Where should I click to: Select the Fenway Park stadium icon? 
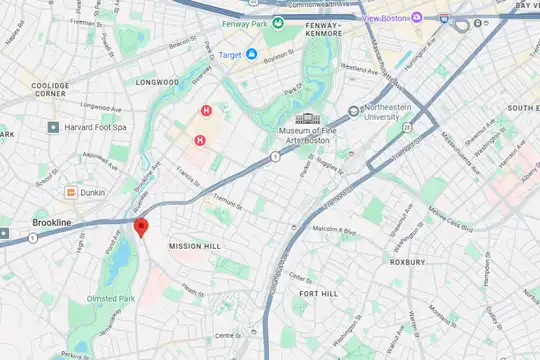point(278,23)
